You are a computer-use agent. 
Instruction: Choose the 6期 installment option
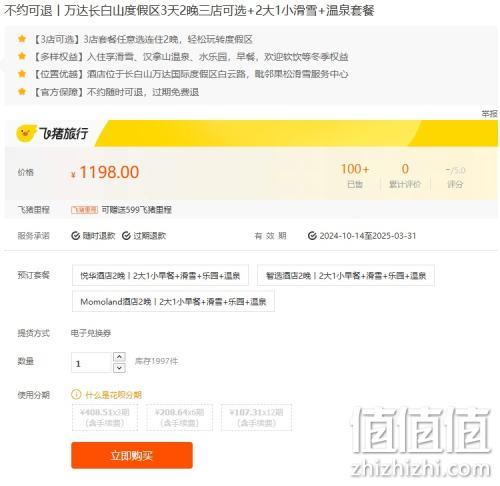pos(180,417)
